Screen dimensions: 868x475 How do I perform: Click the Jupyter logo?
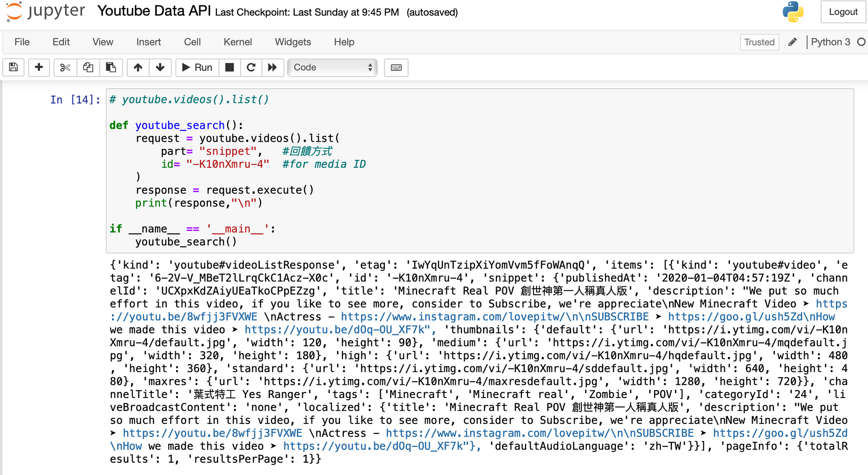(x=46, y=11)
